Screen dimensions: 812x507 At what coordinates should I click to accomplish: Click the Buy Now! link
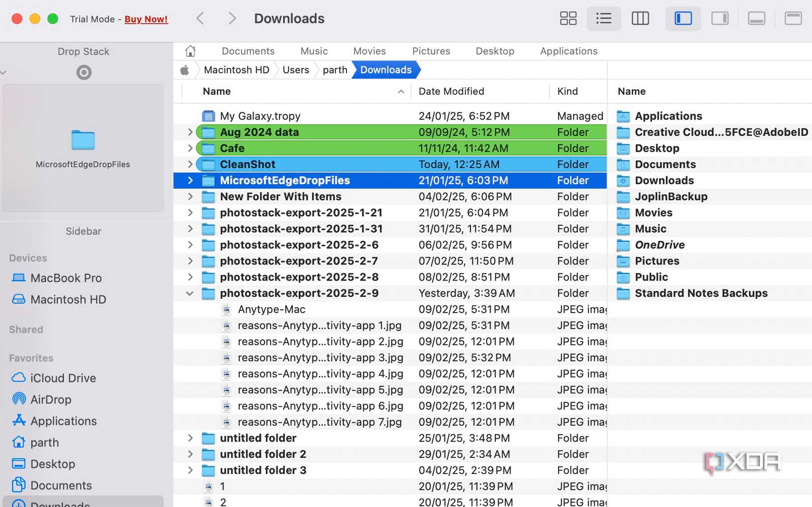pyautogui.click(x=146, y=19)
